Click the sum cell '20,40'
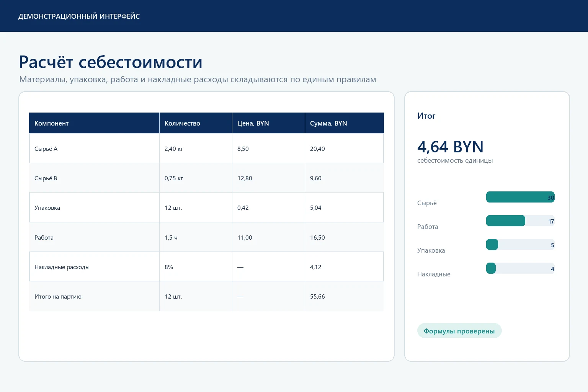The height and width of the screenshot is (392, 588). (344, 149)
